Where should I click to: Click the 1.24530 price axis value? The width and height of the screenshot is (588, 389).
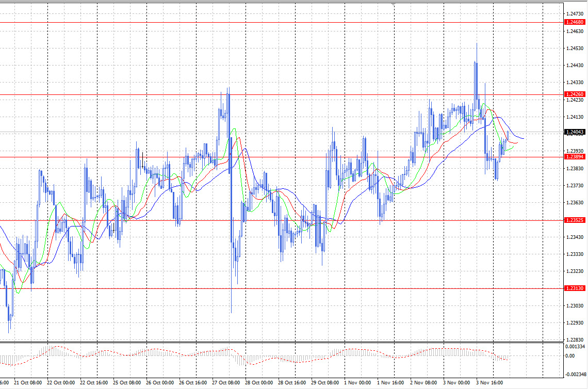click(575, 48)
